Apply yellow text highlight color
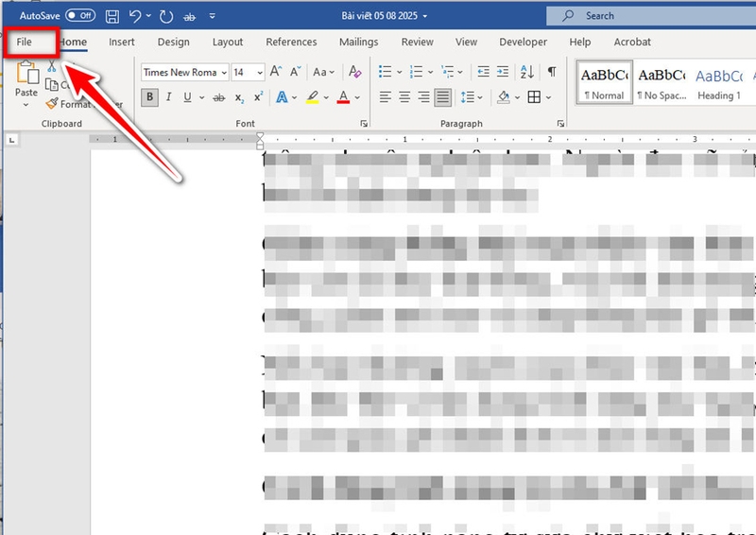 click(x=313, y=97)
